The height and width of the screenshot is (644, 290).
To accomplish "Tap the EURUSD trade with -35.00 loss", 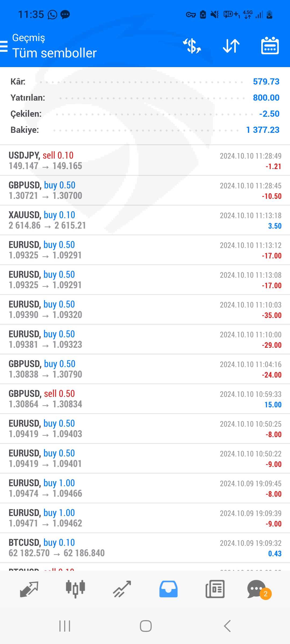I will click(145, 309).
